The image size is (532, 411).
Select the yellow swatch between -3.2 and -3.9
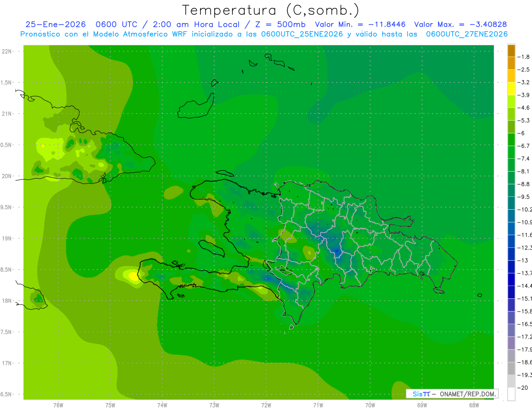click(511, 89)
